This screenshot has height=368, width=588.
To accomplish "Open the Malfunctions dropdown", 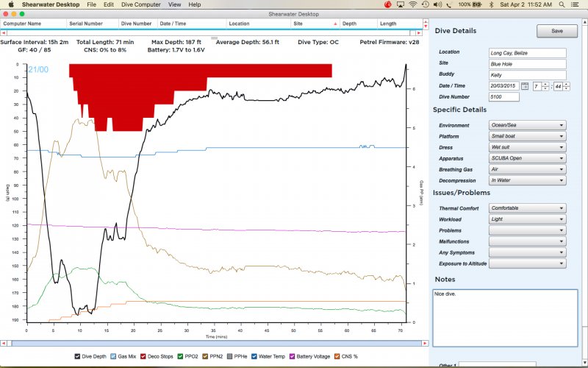I will pos(527,241).
